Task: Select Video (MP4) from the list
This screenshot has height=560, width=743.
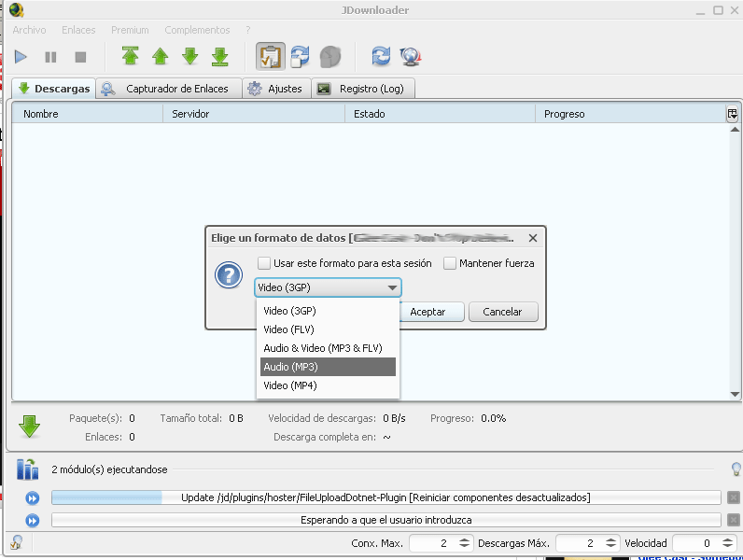Action: tap(328, 385)
